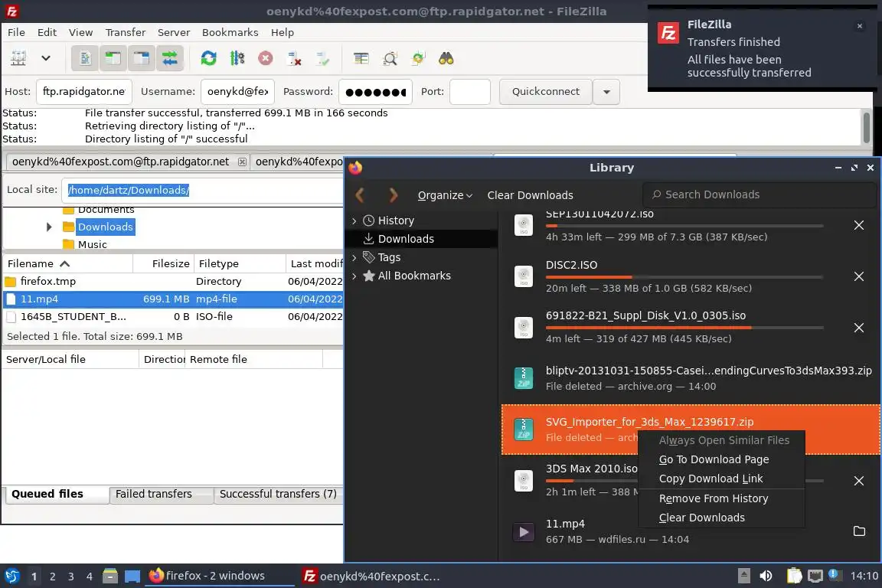Select Downloads in Library sidebar
The width and height of the screenshot is (882, 588).
(x=422, y=239)
